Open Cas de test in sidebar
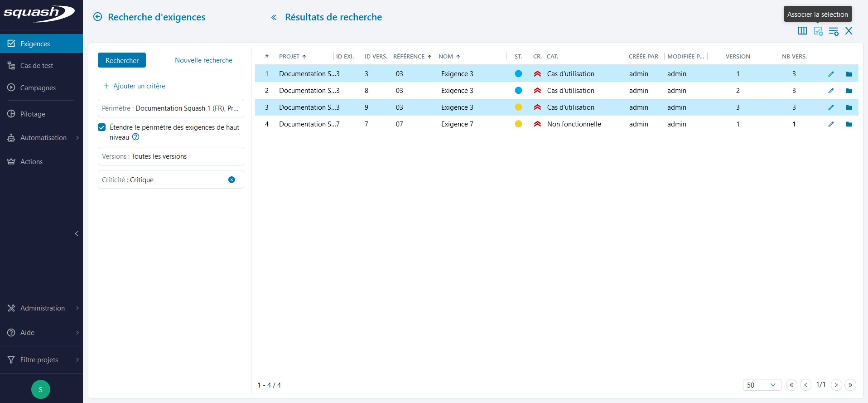Screen dimensions: 868x403 (x=37, y=66)
